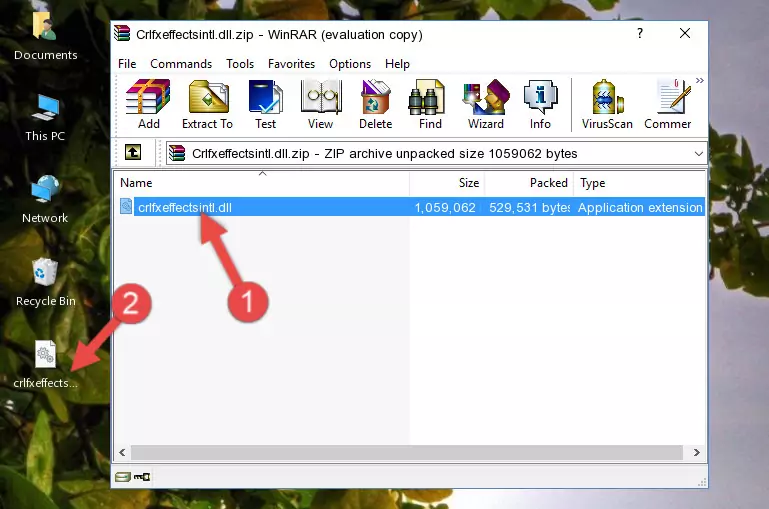This screenshot has width=769, height=509.
Task: Open the Favorites menu
Action: coord(291,64)
